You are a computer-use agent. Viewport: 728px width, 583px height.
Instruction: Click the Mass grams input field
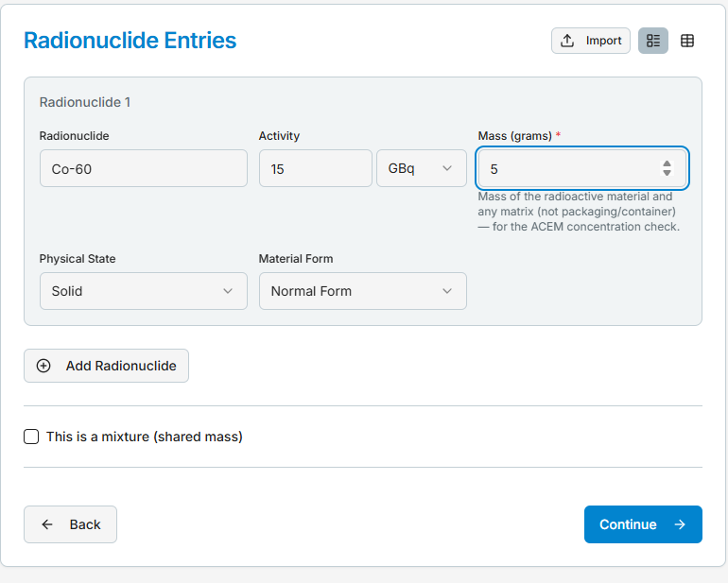pyautogui.click(x=582, y=168)
